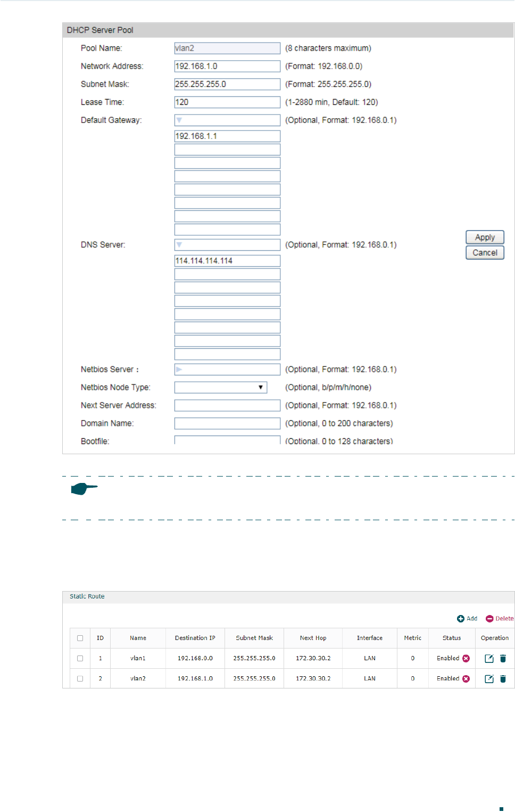Click the Domain Name field
The height and width of the screenshot is (812, 515).
tap(227, 424)
